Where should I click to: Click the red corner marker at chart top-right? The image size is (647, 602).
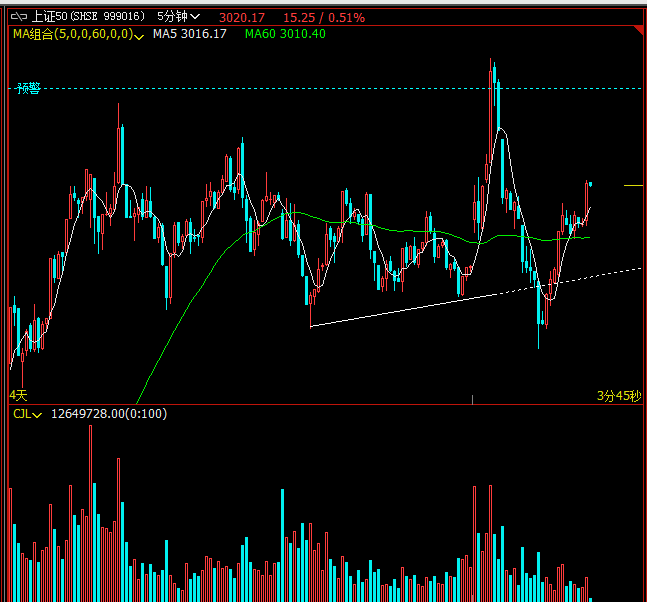coord(639,30)
